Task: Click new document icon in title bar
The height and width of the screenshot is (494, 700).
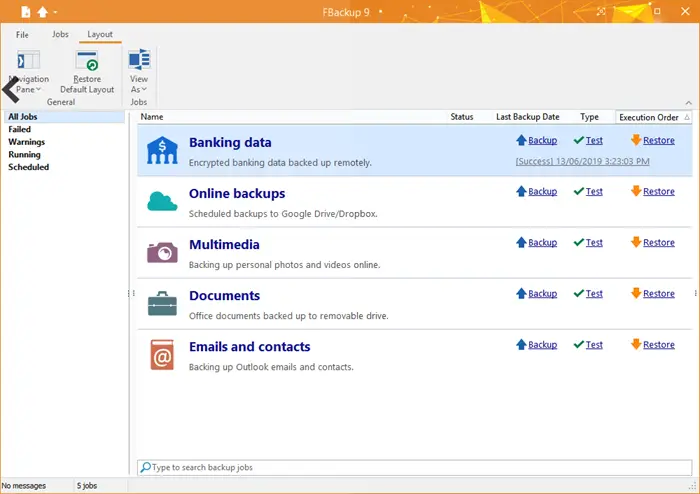Action: (x=26, y=12)
